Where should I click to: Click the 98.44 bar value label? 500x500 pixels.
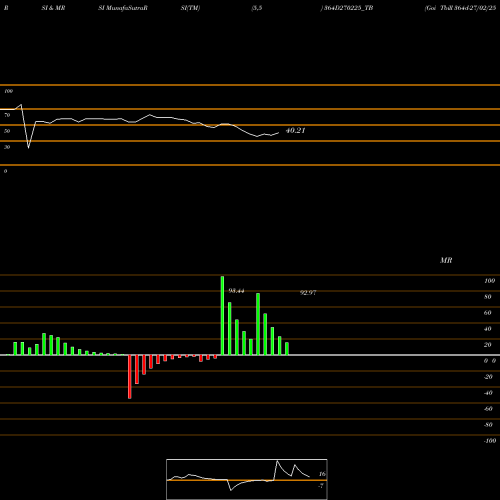[236, 291]
